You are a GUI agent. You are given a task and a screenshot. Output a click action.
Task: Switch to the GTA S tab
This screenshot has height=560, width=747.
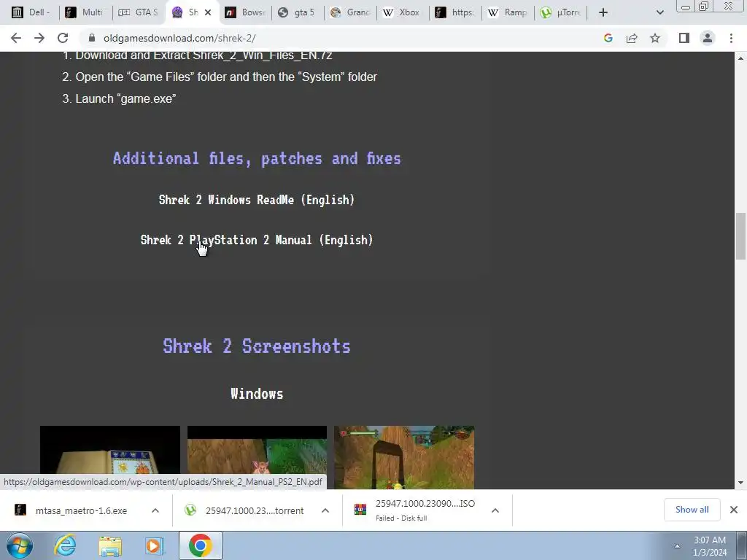(138, 12)
